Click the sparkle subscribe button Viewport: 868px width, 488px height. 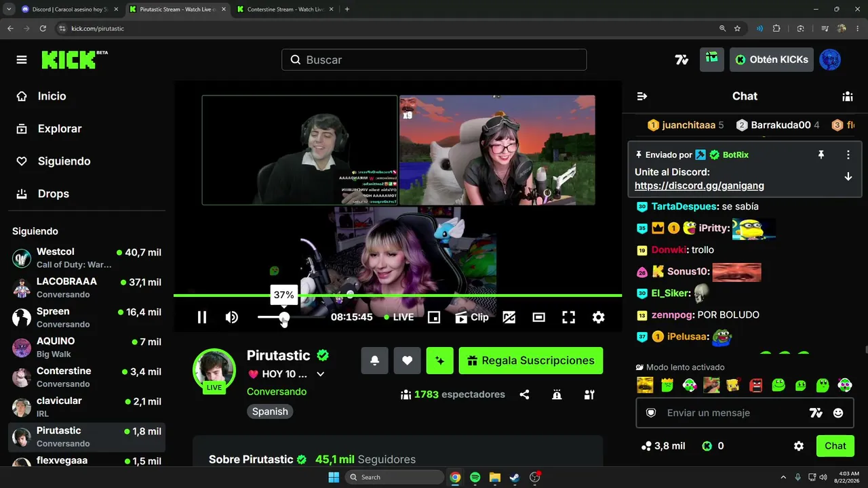point(440,361)
